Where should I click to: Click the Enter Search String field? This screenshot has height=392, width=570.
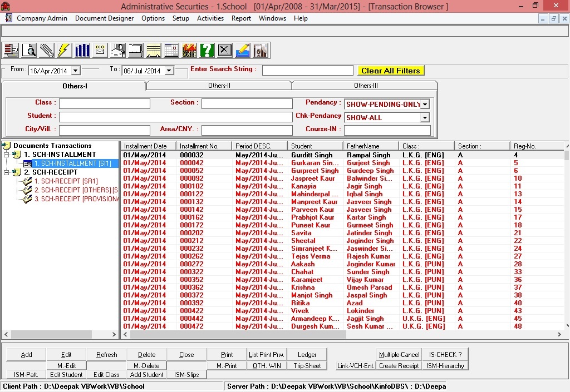click(x=307, y=71)
